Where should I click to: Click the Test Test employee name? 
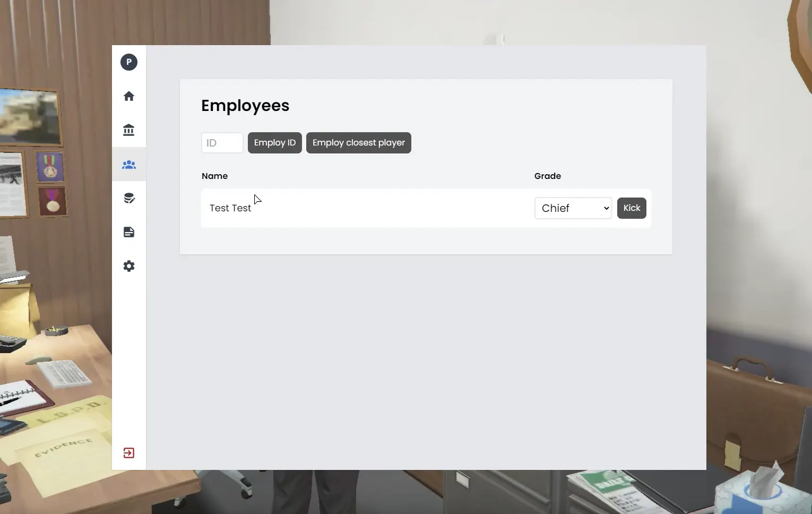pos(230,208)
